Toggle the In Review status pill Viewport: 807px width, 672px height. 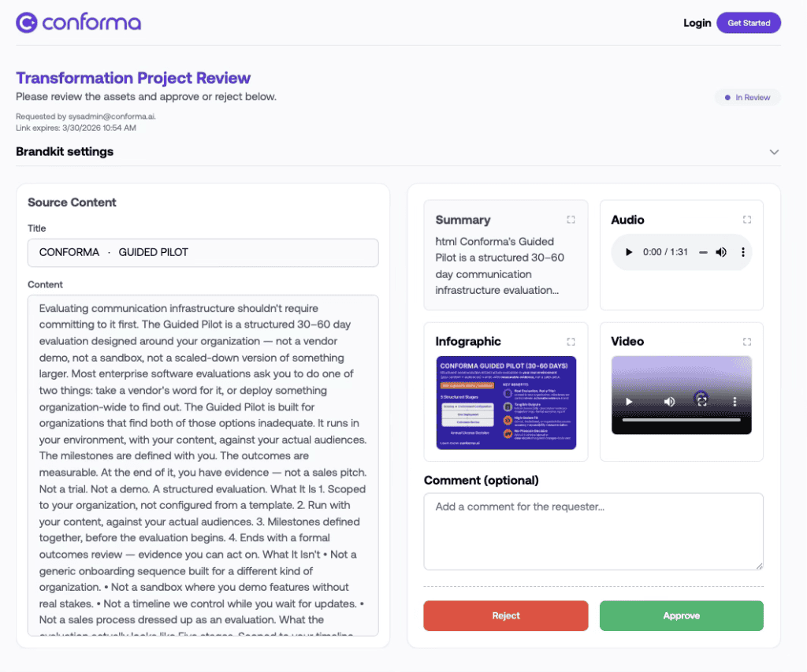(x=746, y=97)
